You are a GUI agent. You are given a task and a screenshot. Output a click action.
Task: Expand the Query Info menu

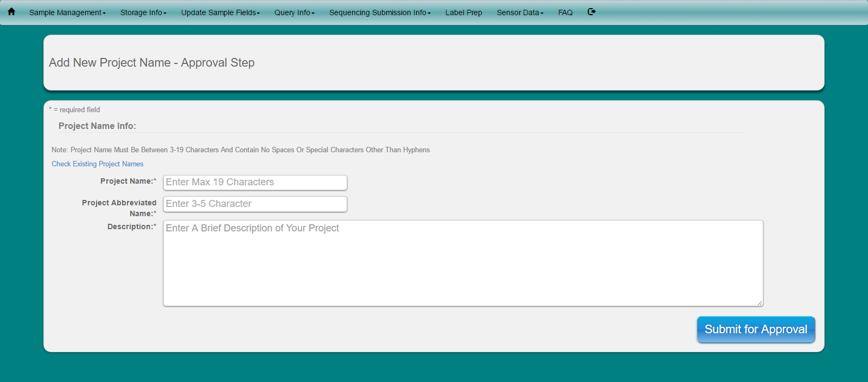295,12
